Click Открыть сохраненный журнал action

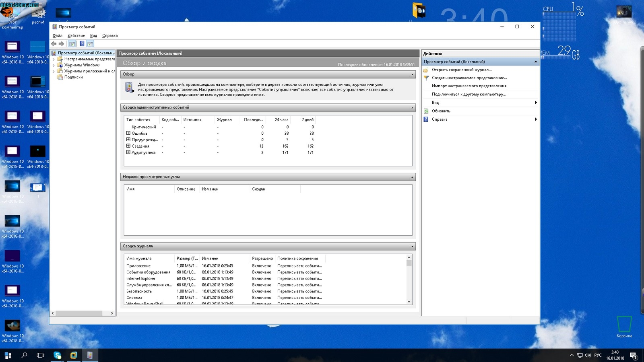461,70
